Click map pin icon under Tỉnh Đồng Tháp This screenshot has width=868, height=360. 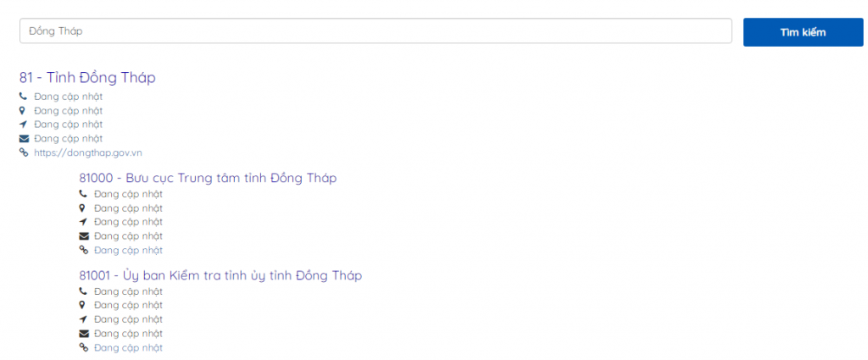[23, 111]
